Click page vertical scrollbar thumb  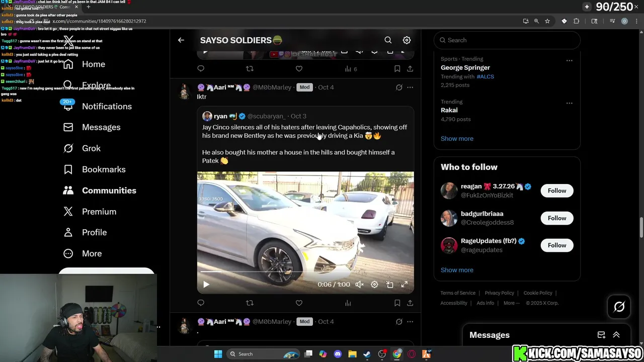pos(641,227)
